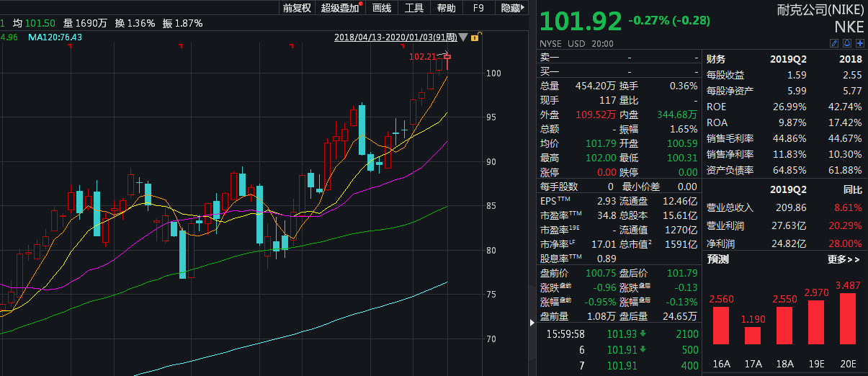Screen dimensions: 868x376
Task: Click the 2019Q2 column header beside 财务
Action: 789,60
